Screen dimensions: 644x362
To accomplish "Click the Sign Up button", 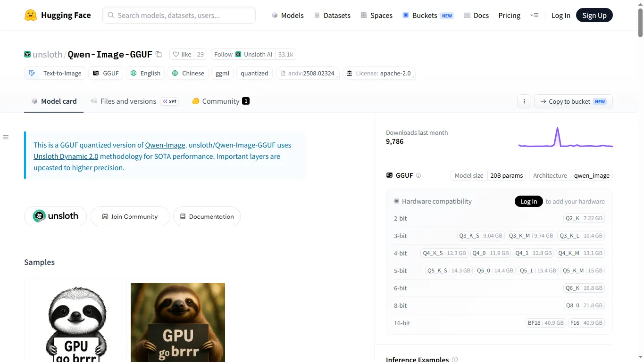I will [x=594, y=15].
